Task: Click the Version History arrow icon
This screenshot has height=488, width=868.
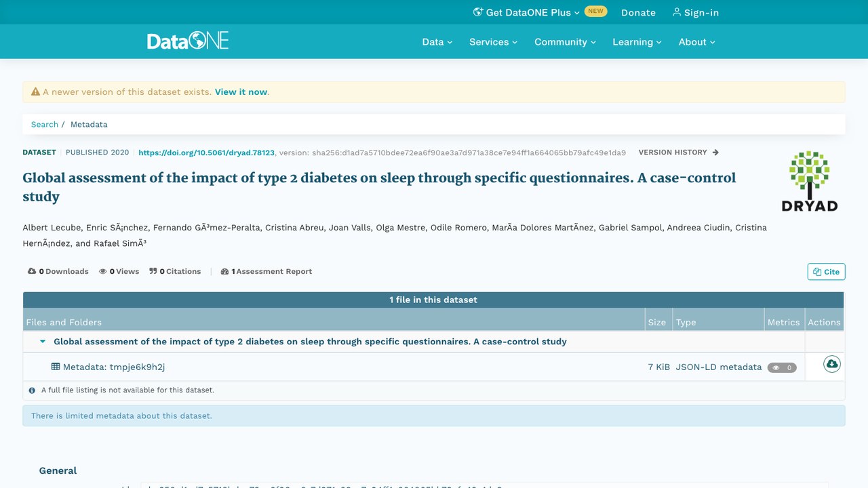Action: (x=715, y=152)
